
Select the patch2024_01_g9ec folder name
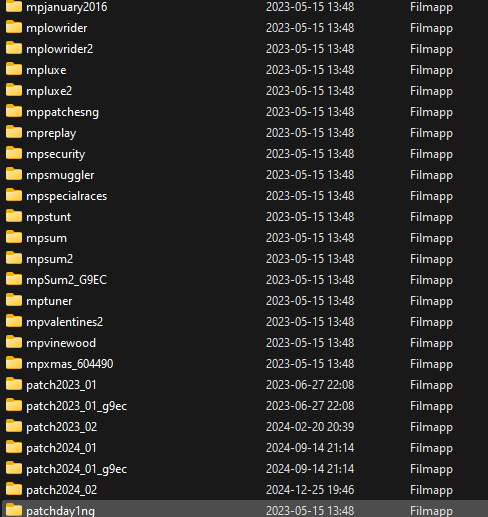[77, 469]
